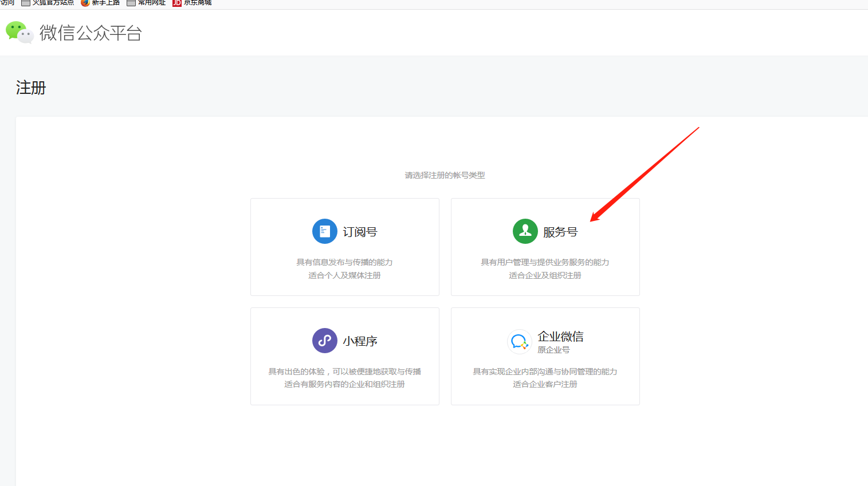Image resolution: width=868 pixels, height=486 pixels.
Task: Click the 企业微信 chat bubble icon
Action: click(x=519, y=341)
